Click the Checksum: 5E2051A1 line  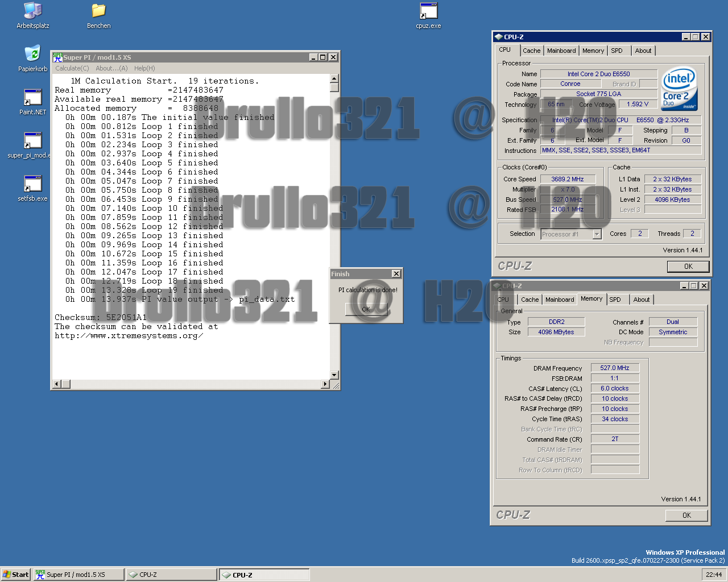(x=101, y=317)
